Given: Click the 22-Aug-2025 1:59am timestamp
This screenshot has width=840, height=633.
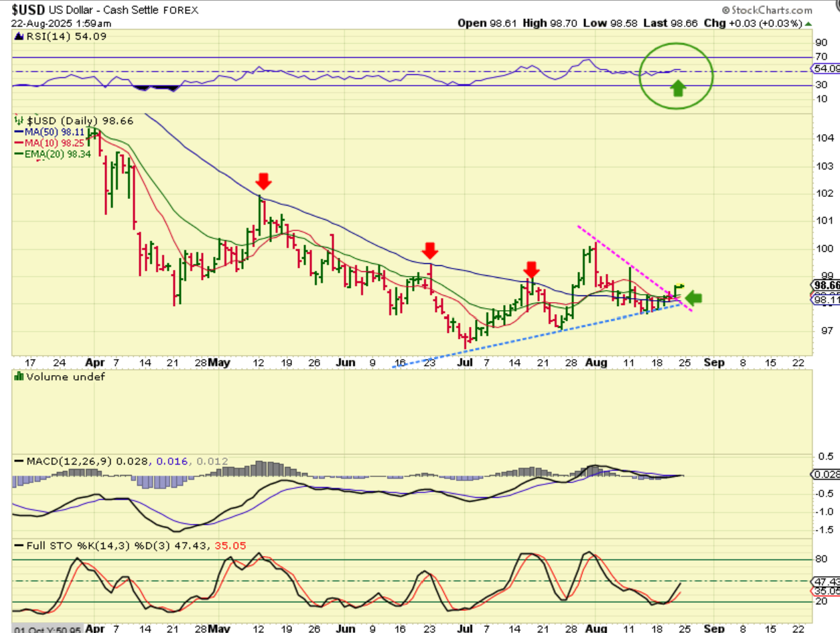Looking at the screenshot, I should [x=61, y=23].
